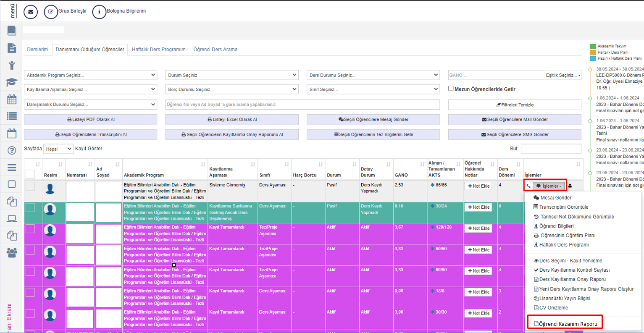644x333 pixels.
Task: Open Durum Seçiniz dropdown
Action: 232,75
